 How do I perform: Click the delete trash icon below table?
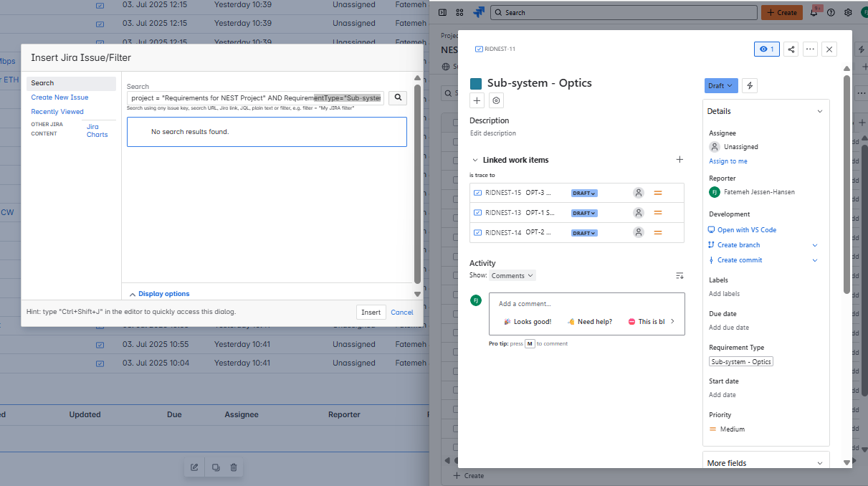(234, 467)
